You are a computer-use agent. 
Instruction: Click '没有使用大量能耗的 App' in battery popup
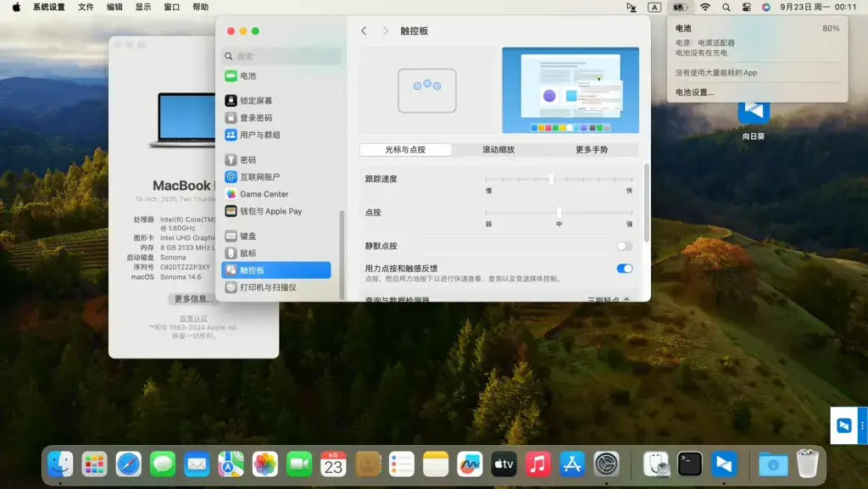click(715, 73)
